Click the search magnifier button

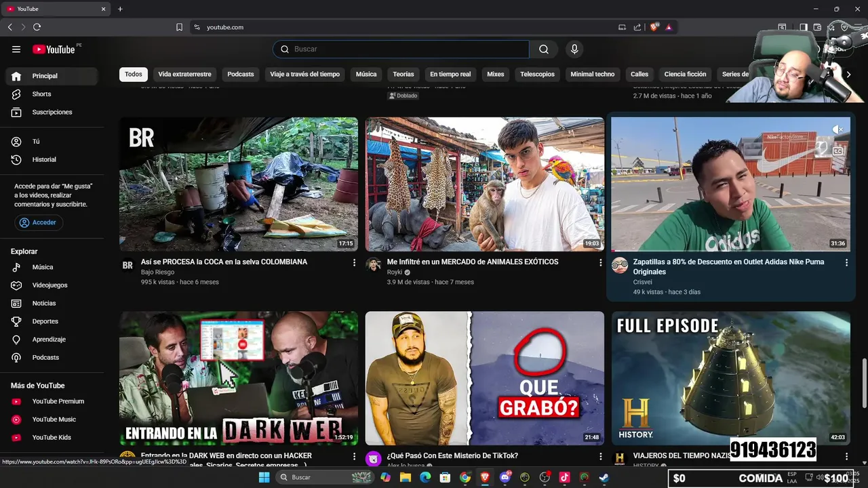pos(544,49)
